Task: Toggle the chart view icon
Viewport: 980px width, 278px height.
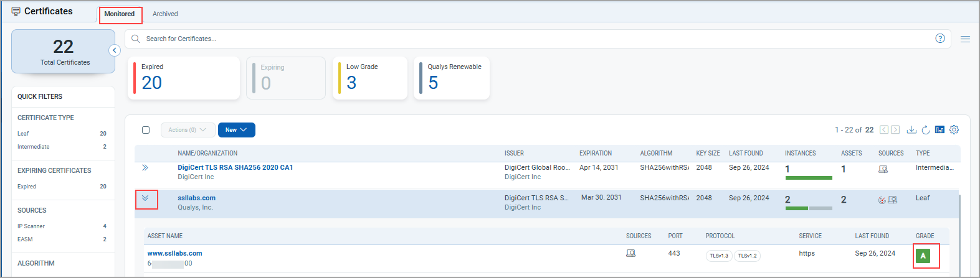Action: pyautogui.click(x=940, y=130)
